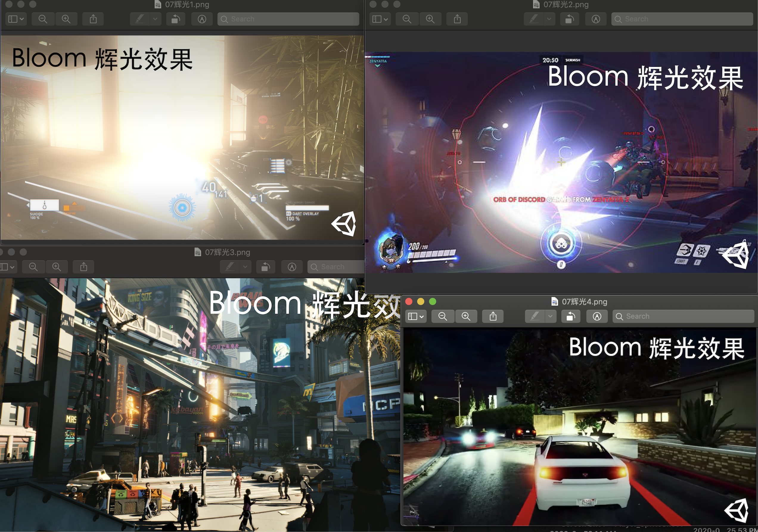Rotate 07辉光1.png image left

(x=175, y=19)
